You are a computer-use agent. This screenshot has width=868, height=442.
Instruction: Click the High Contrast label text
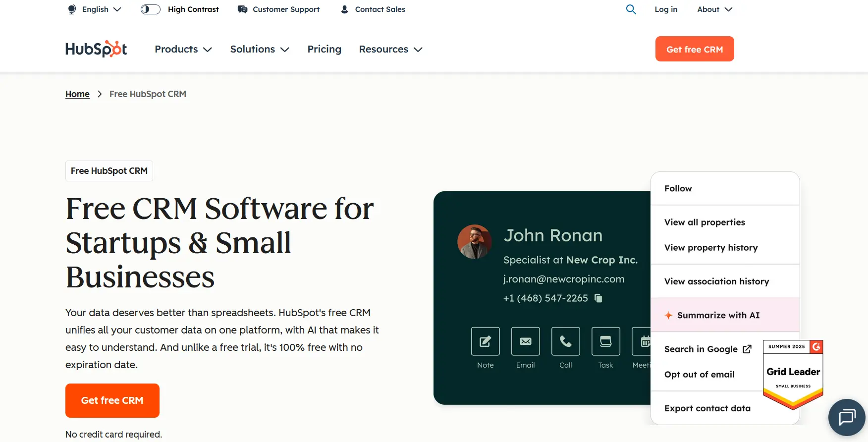tap(193, 9)
